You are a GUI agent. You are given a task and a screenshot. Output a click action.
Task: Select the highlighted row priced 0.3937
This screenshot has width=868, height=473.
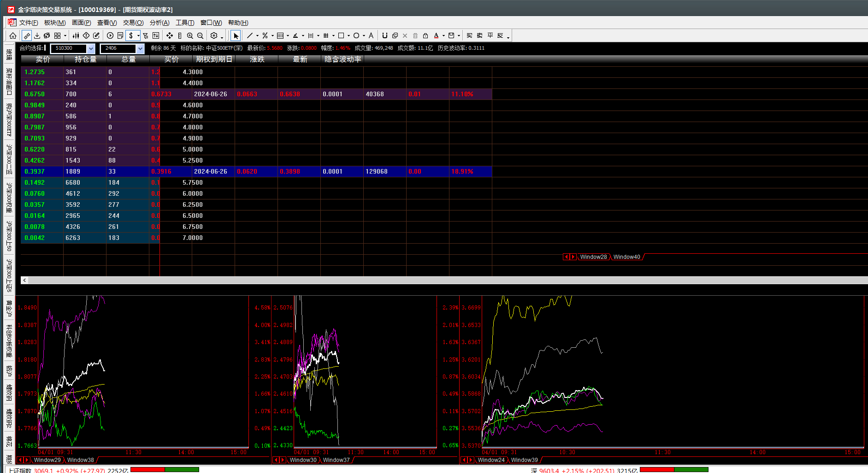(x=256, y=171)
